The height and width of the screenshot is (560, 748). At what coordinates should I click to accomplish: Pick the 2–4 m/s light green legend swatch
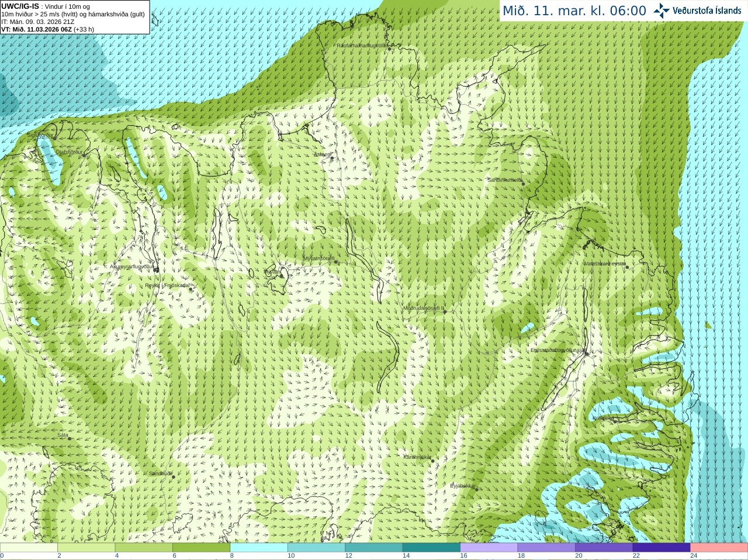click(86, 548)
